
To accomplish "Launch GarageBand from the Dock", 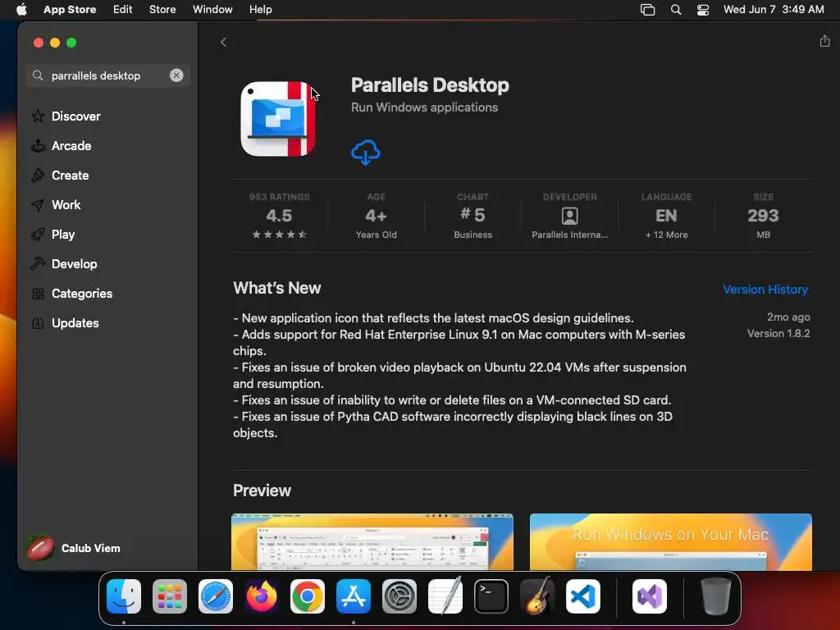I will 537,596.
